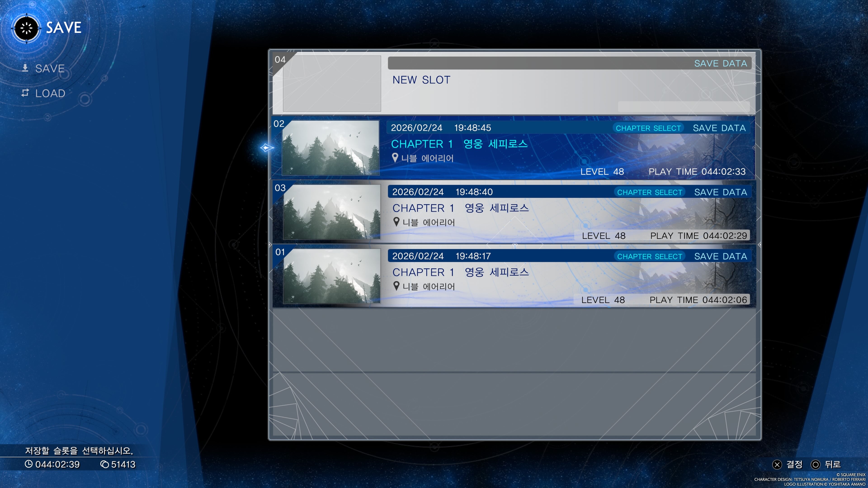Click location pin icon in slot 03
Viewport: 868px width, 488px height.
coord(397,222)
